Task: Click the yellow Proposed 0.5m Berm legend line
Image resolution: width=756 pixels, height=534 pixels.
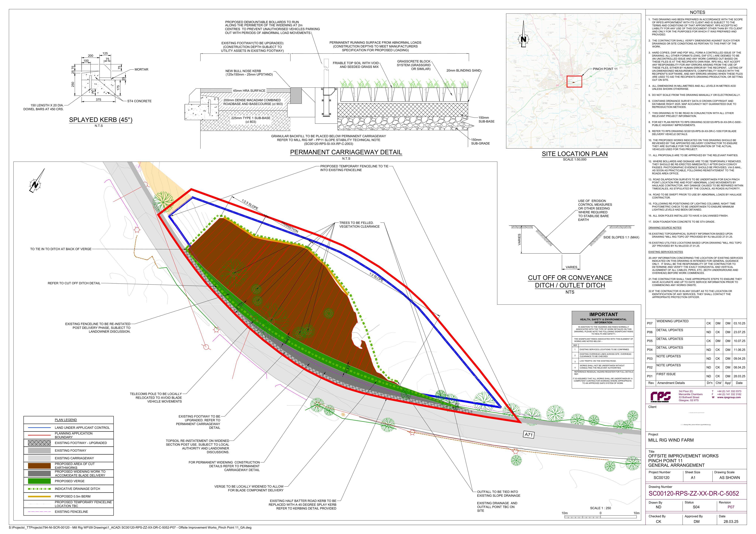Action: (x=39, y=496)
